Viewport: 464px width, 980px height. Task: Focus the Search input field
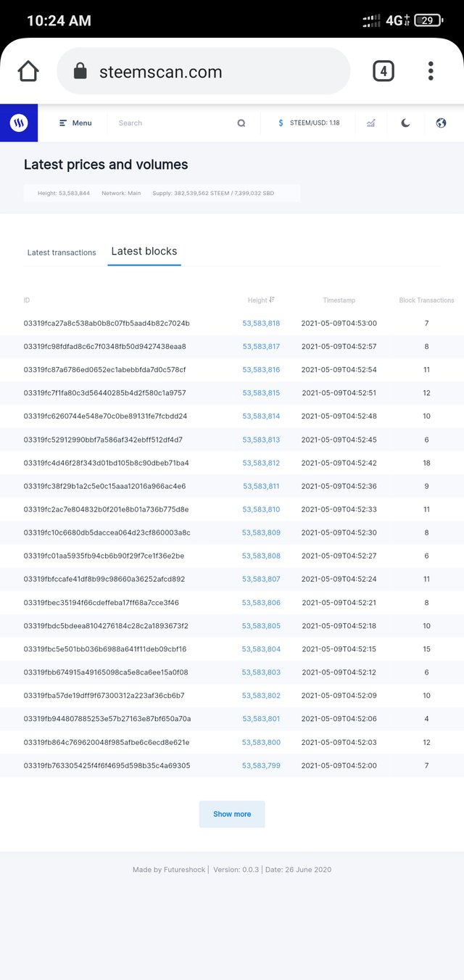174,123
